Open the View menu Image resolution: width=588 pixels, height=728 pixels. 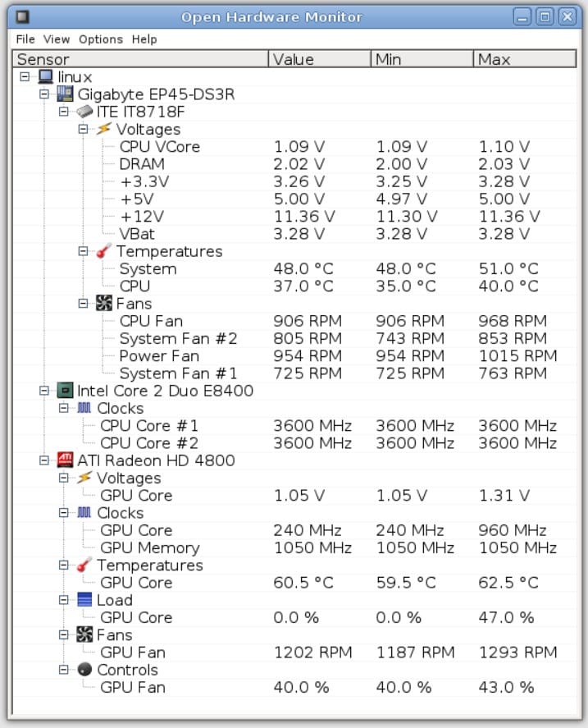tap(57, 39)
